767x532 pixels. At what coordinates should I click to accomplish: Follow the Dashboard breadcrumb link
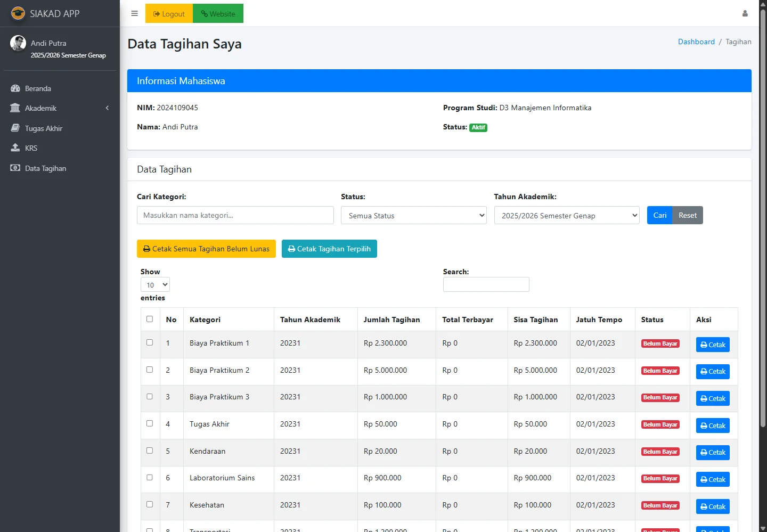pyautogui.click(x=696, y=42)
